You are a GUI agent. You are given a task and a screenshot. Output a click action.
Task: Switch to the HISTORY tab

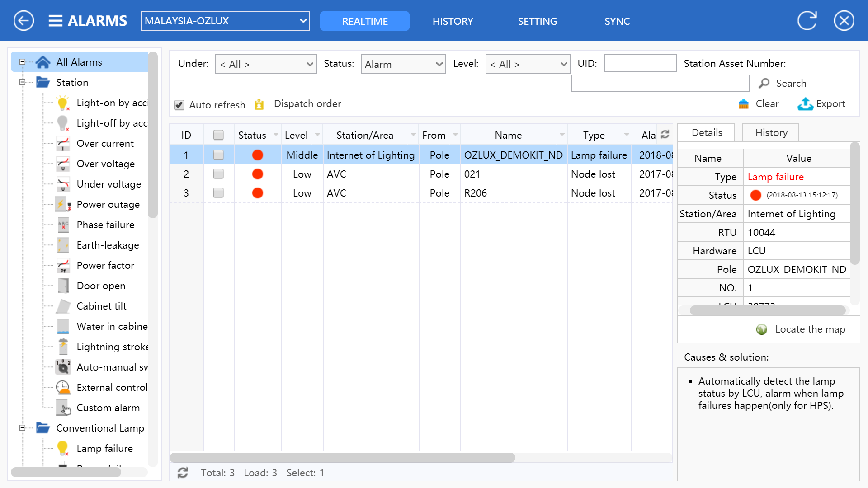pyautogui.click(x=453, y=21)
